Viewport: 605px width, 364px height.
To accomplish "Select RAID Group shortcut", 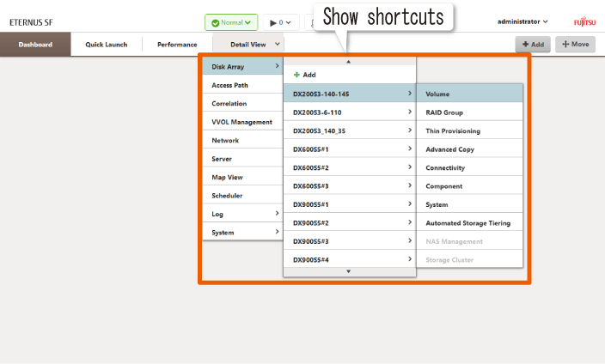I will tap(469, 112).
